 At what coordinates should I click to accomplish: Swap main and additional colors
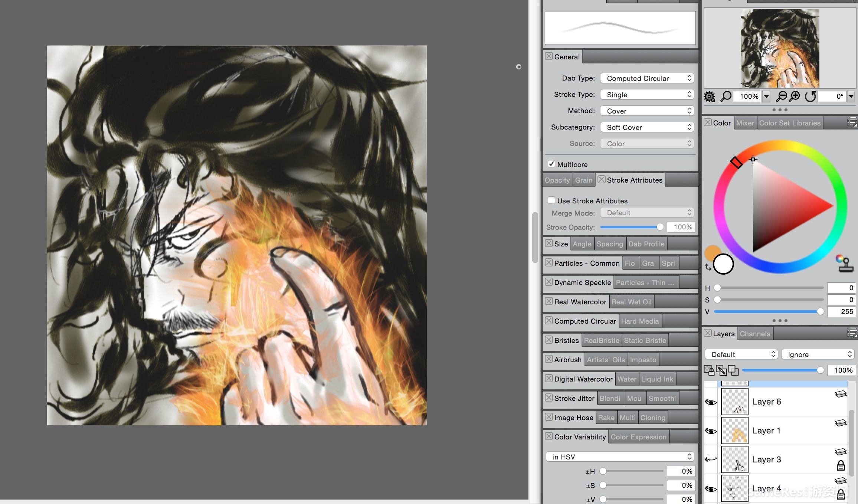[x=708, y=267]
